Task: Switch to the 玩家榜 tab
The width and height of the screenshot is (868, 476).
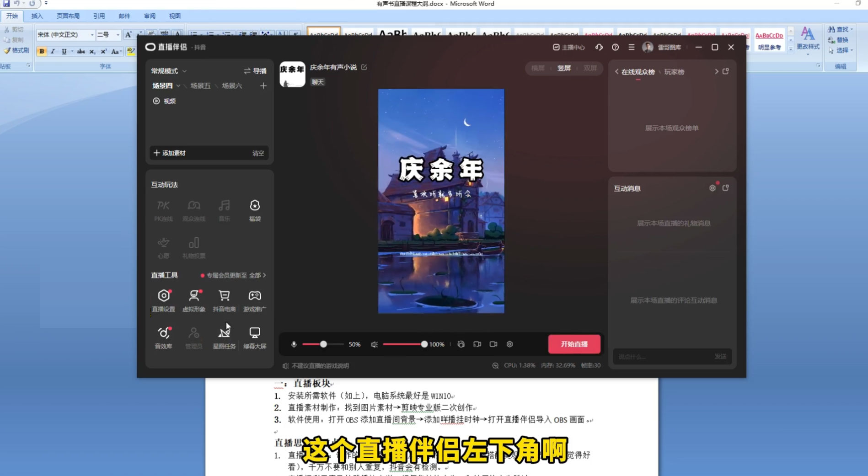Action: coord(674,72)
